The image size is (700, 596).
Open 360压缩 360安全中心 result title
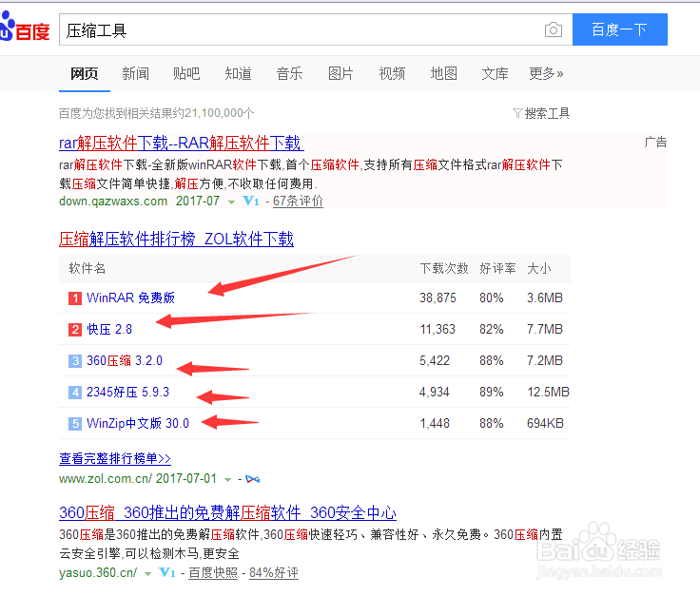coord(227,513)
